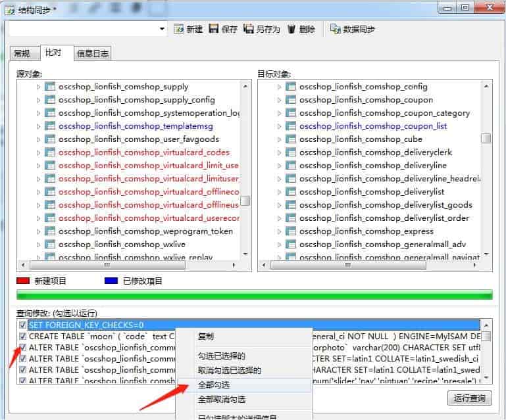Toggle checkbox of ALTER TABLE row with 'slider','nav' enum
The height and width of the screenshot is (420, 506).
click(x=22, y=380)
